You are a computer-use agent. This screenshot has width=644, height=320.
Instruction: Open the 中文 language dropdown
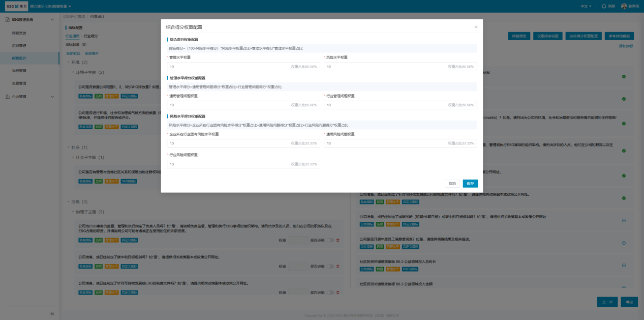point(586,6)
